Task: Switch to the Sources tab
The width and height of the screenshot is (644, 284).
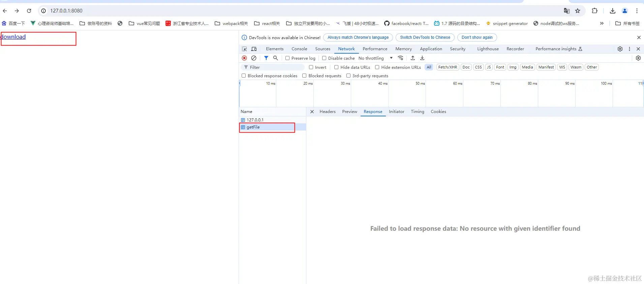Action: tap(323, 49)
